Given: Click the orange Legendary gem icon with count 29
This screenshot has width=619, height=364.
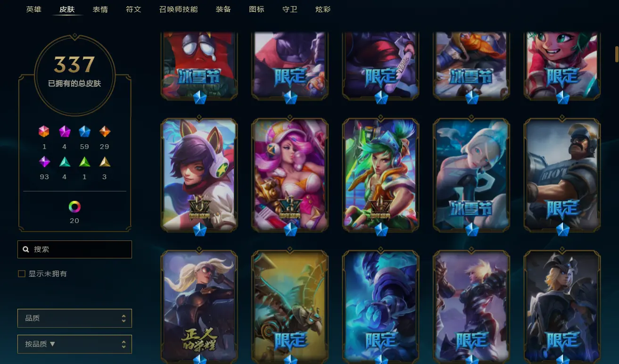Looking at the screenshot, I should pos(105,132).
